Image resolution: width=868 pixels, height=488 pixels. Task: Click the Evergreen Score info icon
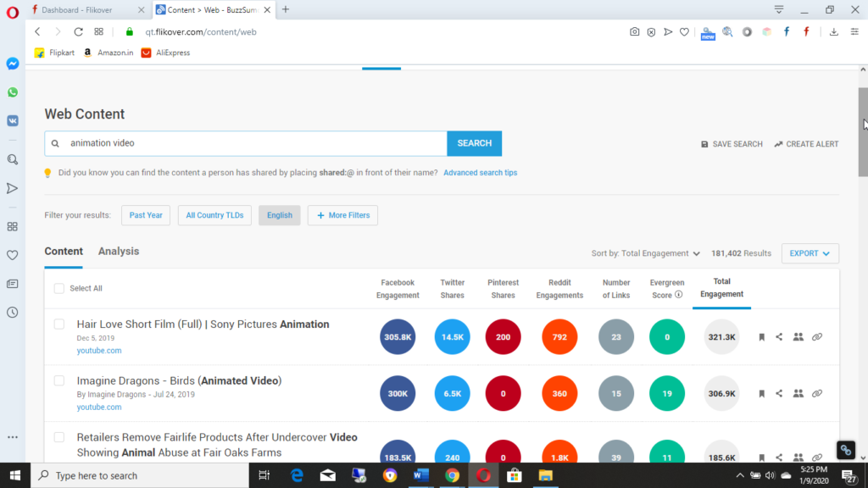[679, 295]
